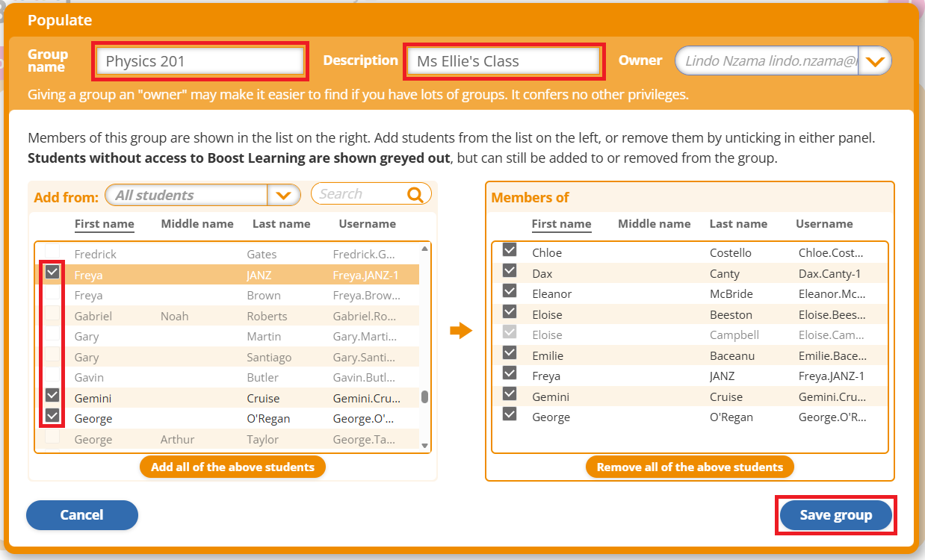Uncheck Chloe Costello in members list
The height and width of the screenshot is (560, 925).
[510, 250]
